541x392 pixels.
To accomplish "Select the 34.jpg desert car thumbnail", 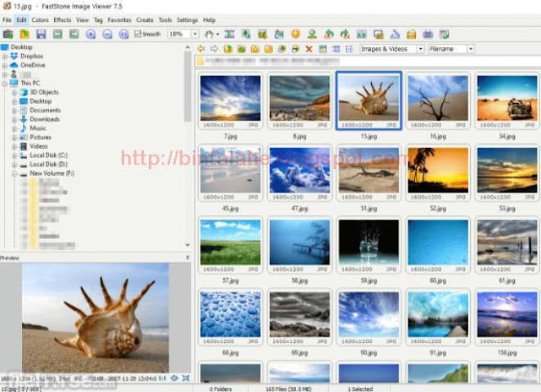I will (x=507, y=98).
